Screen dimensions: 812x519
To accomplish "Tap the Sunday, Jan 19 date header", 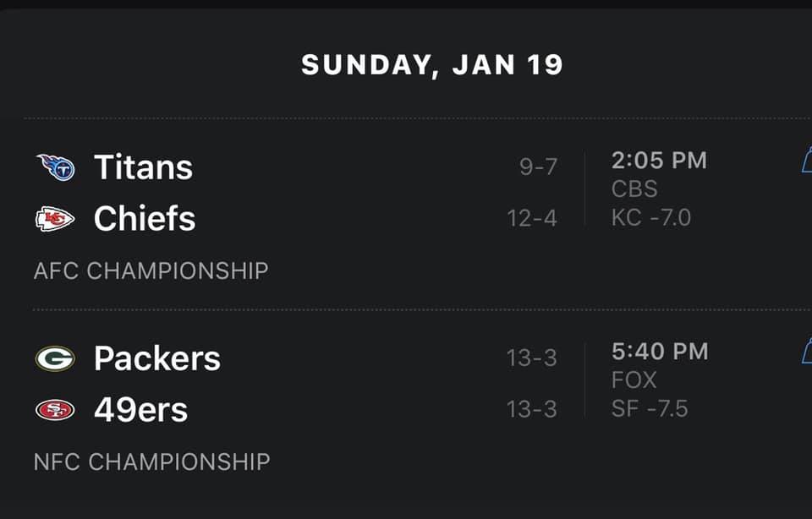I will 432,65.
